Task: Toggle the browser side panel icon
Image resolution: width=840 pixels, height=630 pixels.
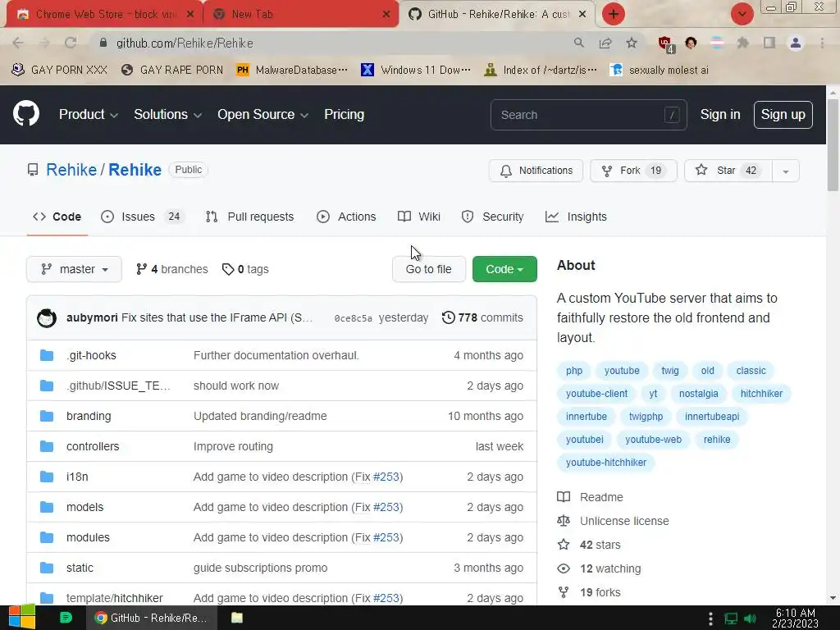Action: coord(769,43)
